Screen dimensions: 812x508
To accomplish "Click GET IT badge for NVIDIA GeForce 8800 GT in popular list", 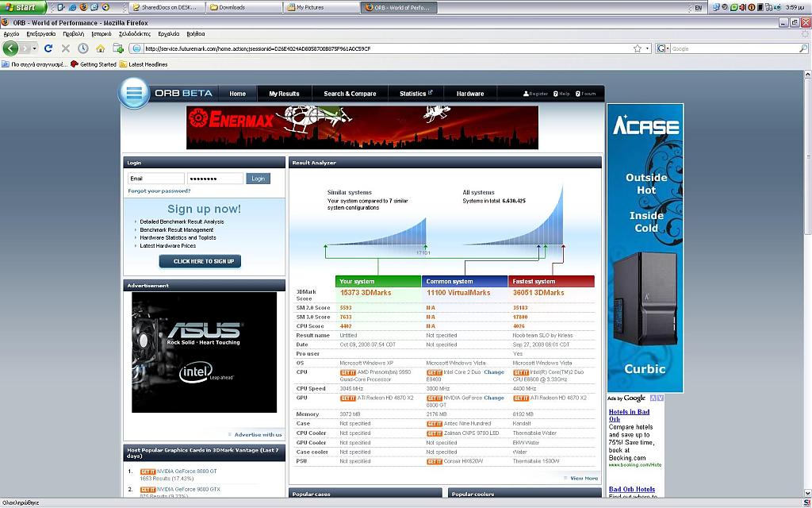I will click(147, 471).
